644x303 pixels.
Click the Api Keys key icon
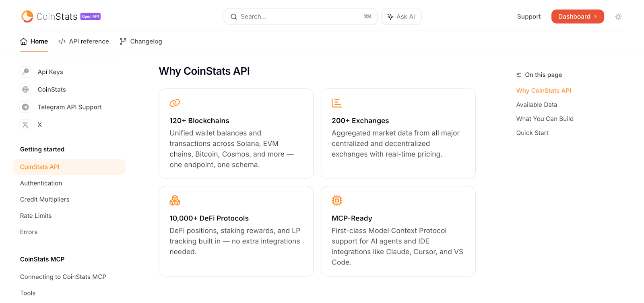(25, 72)
